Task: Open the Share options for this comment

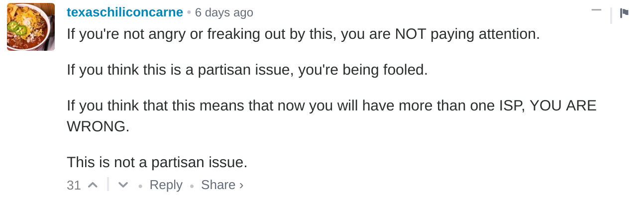Action: 222,185
